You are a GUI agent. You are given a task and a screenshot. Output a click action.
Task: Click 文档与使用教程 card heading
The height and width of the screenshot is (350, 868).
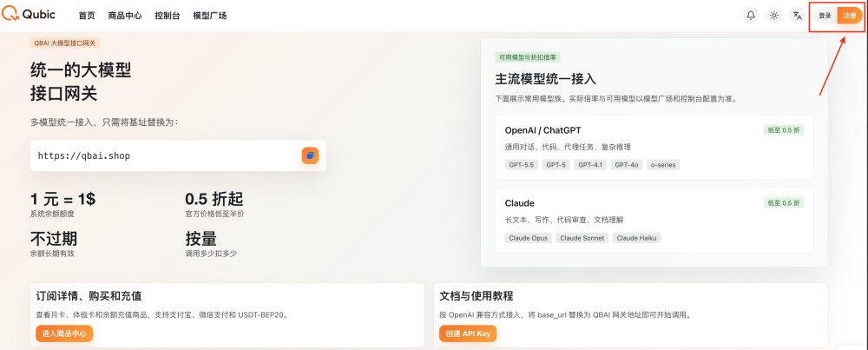point(477,296)
